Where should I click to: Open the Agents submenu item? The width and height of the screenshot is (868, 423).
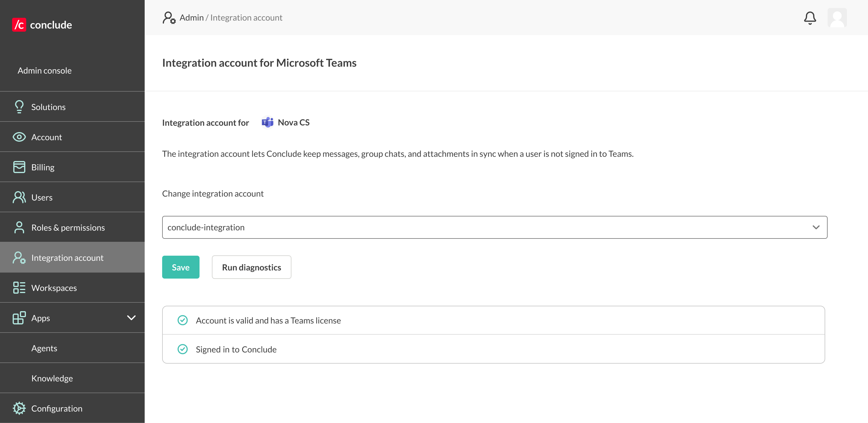point(72,348)
